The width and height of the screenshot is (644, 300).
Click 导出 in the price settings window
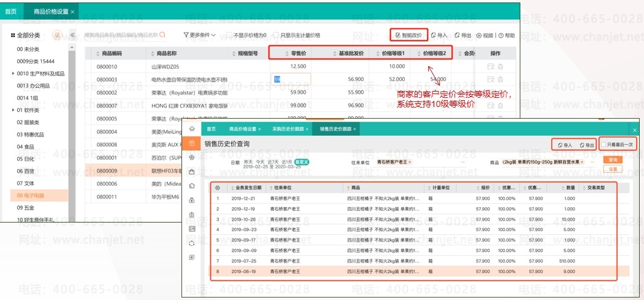[463, 35]
